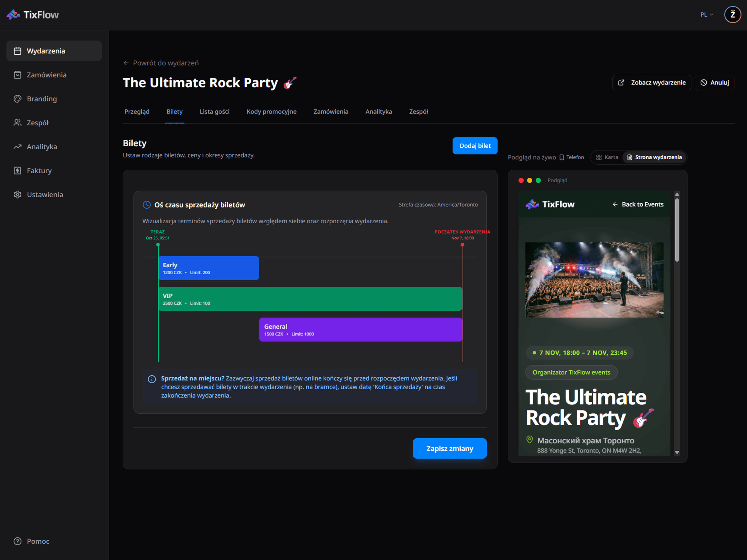Image resolution: width=747 pixels, height=560 pixels.
Task: Click the Faktury receipt icon
Action: (17, 171)
